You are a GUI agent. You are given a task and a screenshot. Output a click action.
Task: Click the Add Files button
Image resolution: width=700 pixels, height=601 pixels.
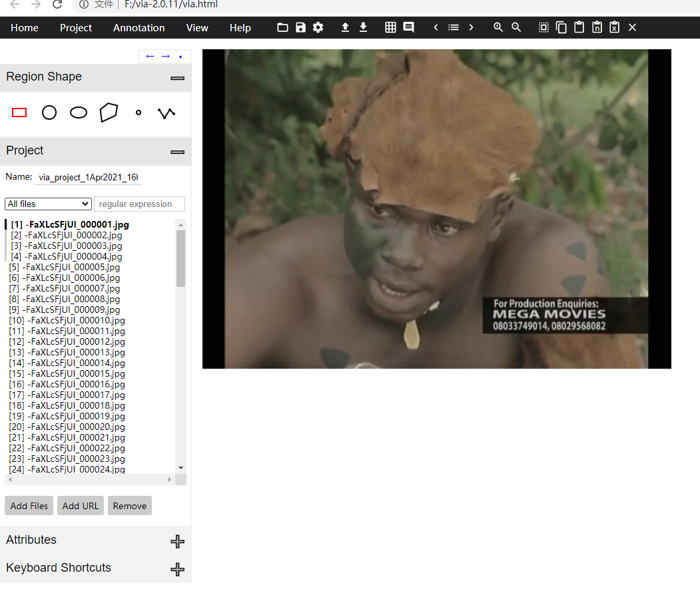pos(29,506)
